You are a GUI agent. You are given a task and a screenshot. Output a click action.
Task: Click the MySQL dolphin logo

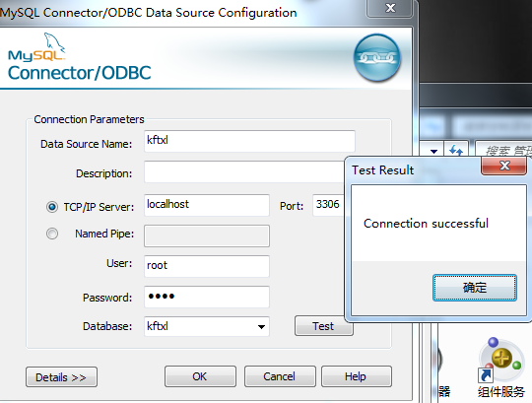pos(37,47)
